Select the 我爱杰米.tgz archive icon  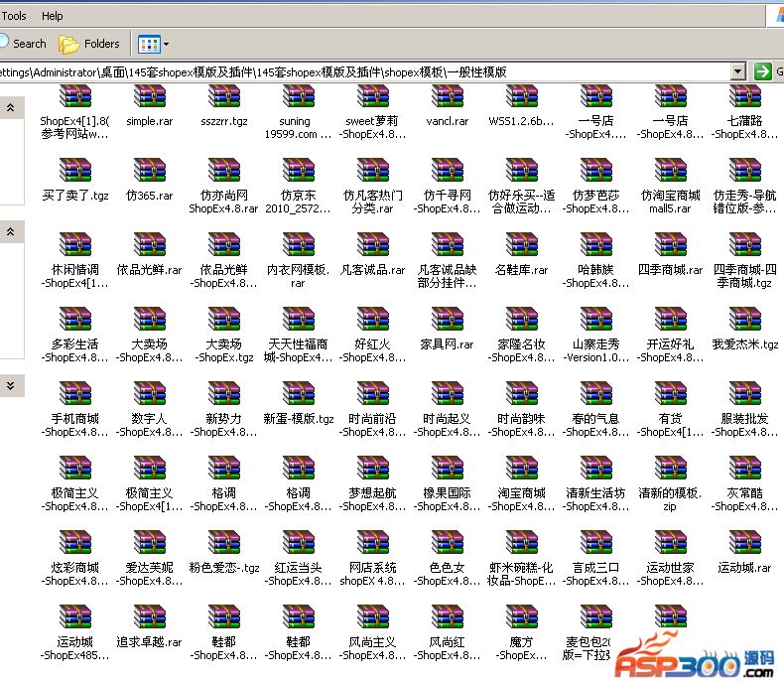click(745, 319)
